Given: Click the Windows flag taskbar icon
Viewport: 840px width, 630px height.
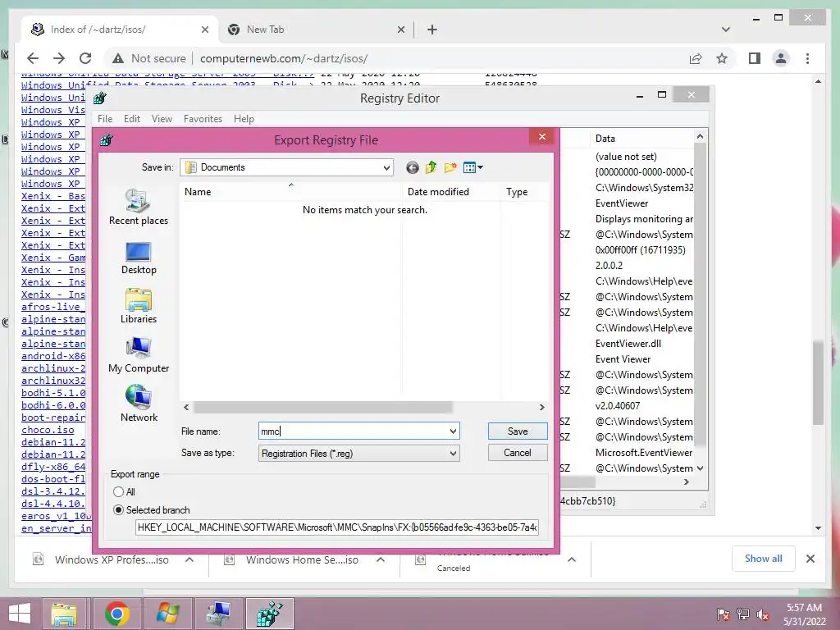Looking at the screenshot, I should (x=167, y=614).
